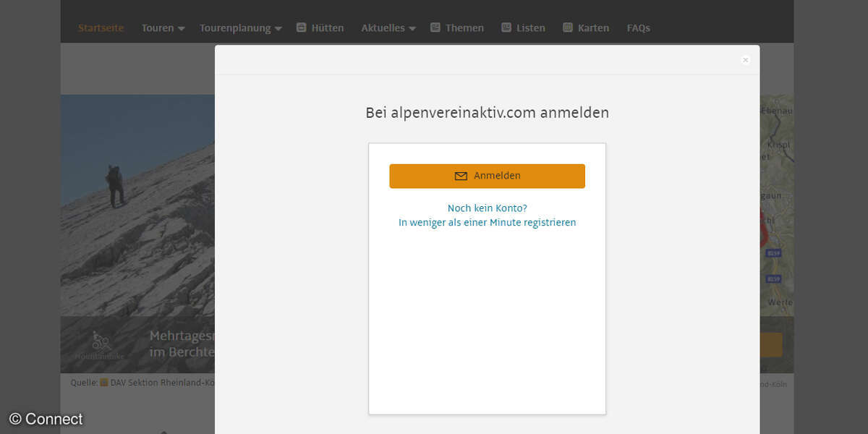This screenshot has height=434, width=868.
Task: Click the 'Mehrtages' tour title
Action: [182, 336]
